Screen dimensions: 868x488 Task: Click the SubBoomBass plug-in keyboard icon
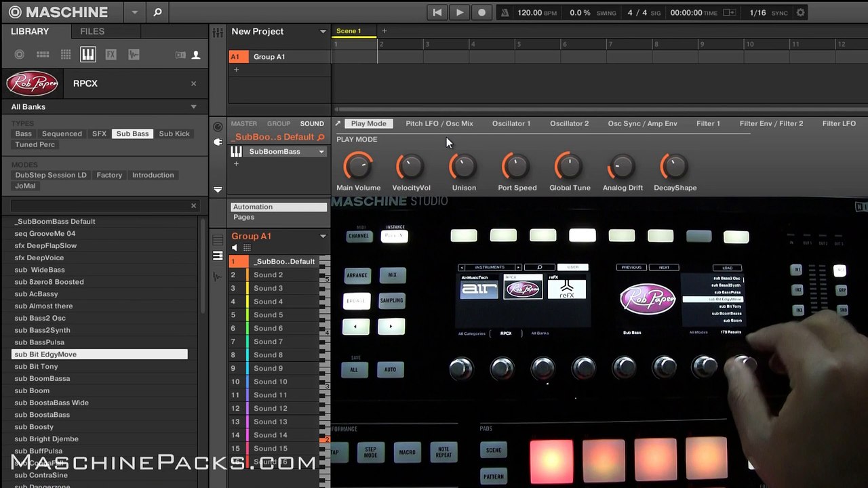(237, 151)
